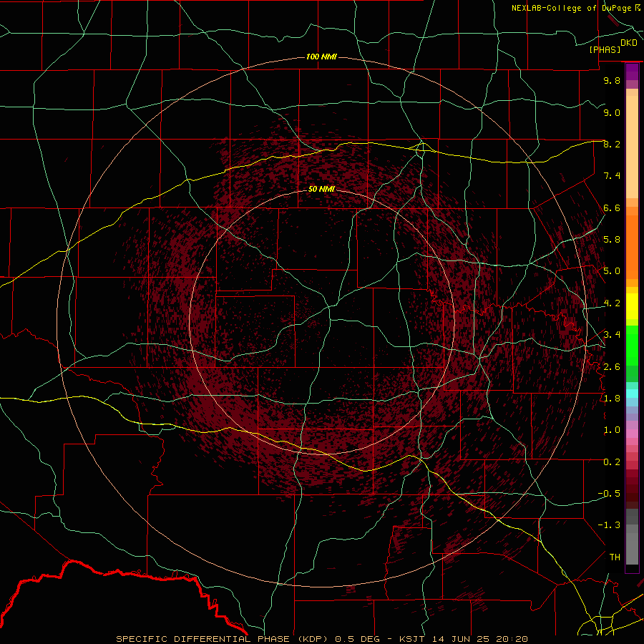Pick the orange band of the color bar
The height and width of the screenshot is (644, 644).
pos(632,247)
